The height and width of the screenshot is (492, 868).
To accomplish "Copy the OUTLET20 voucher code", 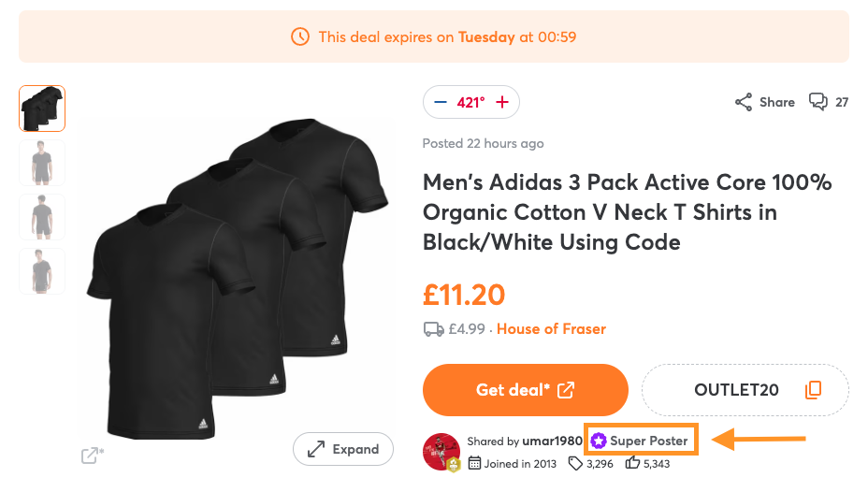I will pyautogui.click(x=736, y=390).
